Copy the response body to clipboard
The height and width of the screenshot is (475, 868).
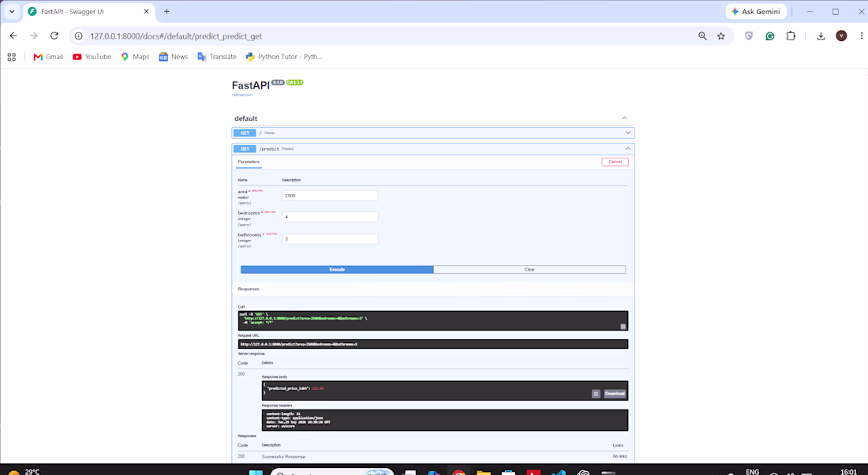coord(596,394)
